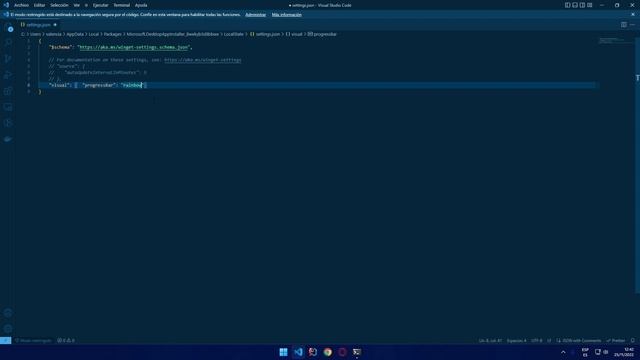This screenshot has height=360, width=640.
Task: Click the Más información link
Action: click(287, 15)
